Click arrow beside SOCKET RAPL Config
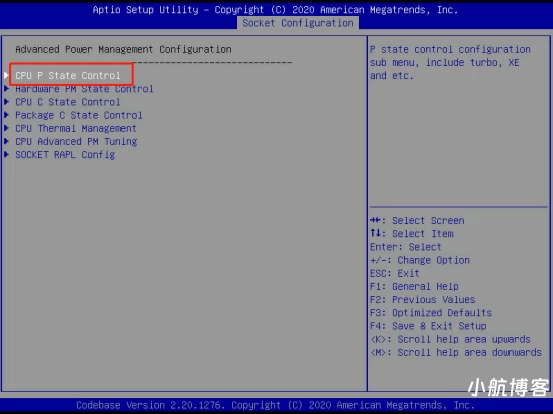The height and width of the screenshot is (414, 553). (x=6, y=154)
